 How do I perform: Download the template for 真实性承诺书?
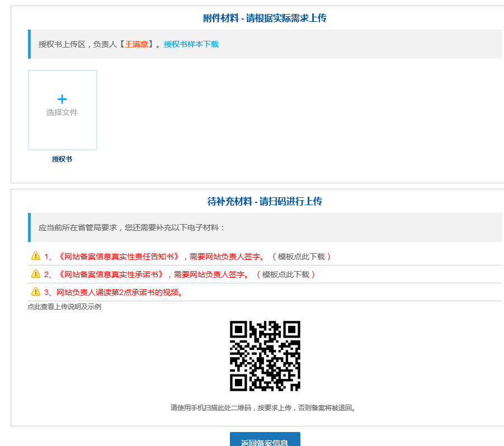(x=286, y=274)
